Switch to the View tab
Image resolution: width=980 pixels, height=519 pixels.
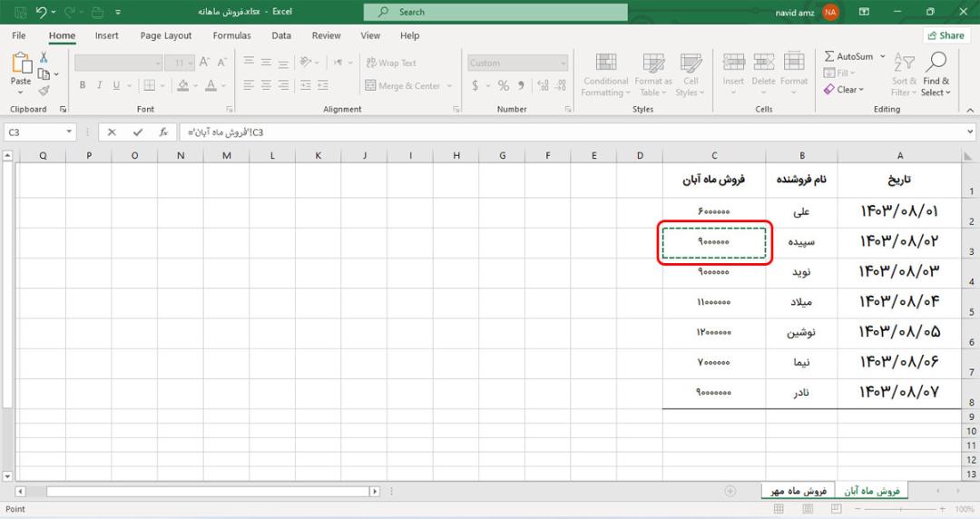(370, 35)
